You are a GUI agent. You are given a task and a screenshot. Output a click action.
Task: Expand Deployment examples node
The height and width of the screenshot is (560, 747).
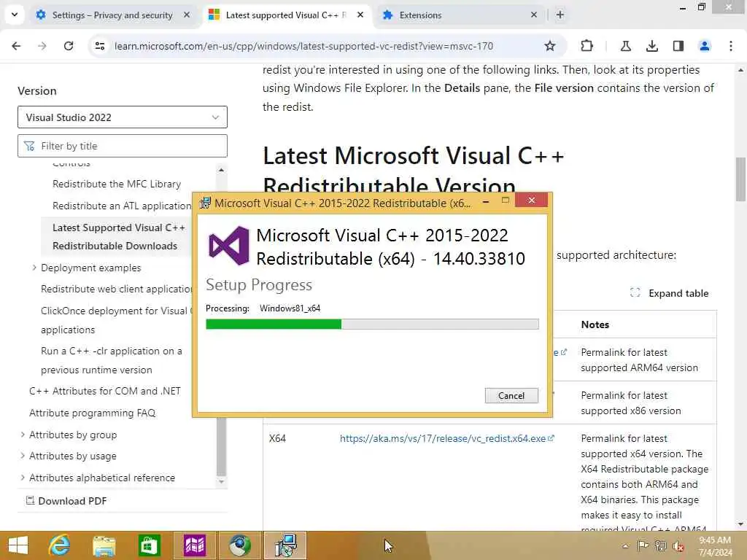[x=34, y=268]
